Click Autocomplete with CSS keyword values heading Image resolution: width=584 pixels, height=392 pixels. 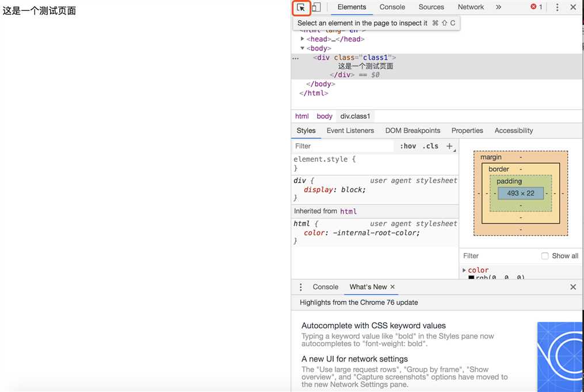(373, 325)
